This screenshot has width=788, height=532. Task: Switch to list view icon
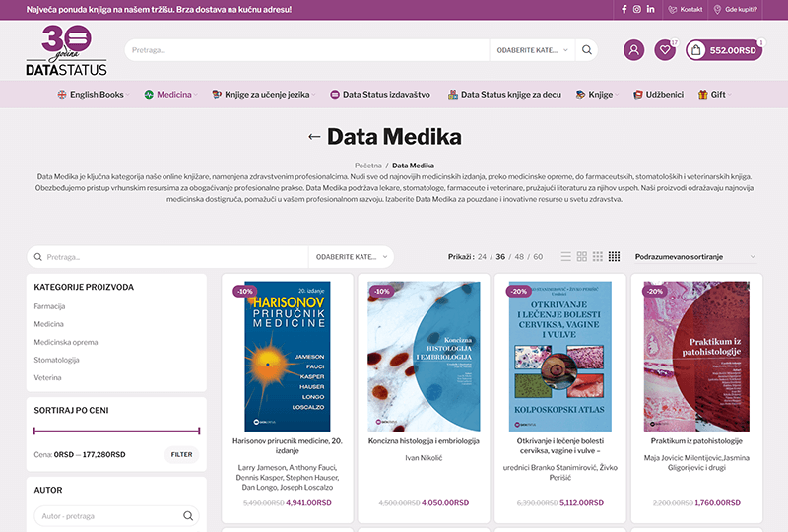565,257
